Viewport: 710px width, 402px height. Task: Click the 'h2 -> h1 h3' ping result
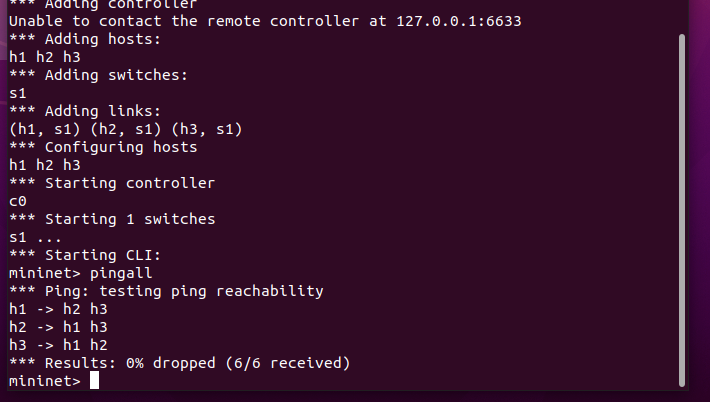tap(58, 327)
